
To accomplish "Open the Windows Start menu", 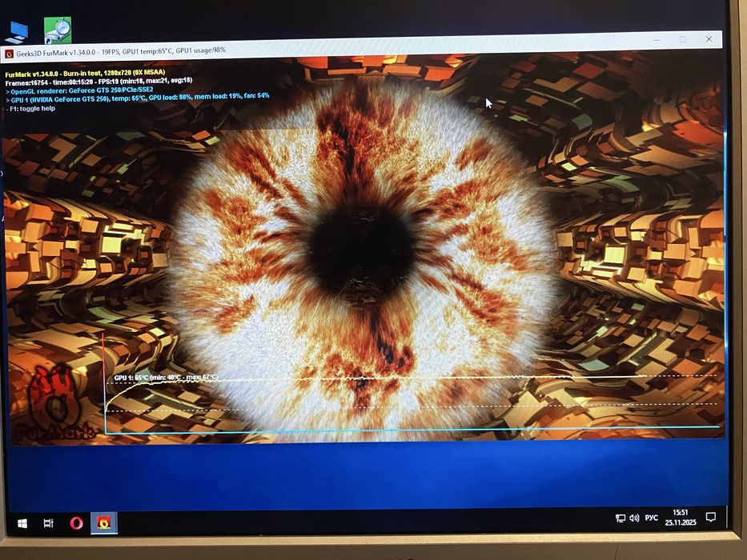I will pyautogui.click(x=22, y=523).
